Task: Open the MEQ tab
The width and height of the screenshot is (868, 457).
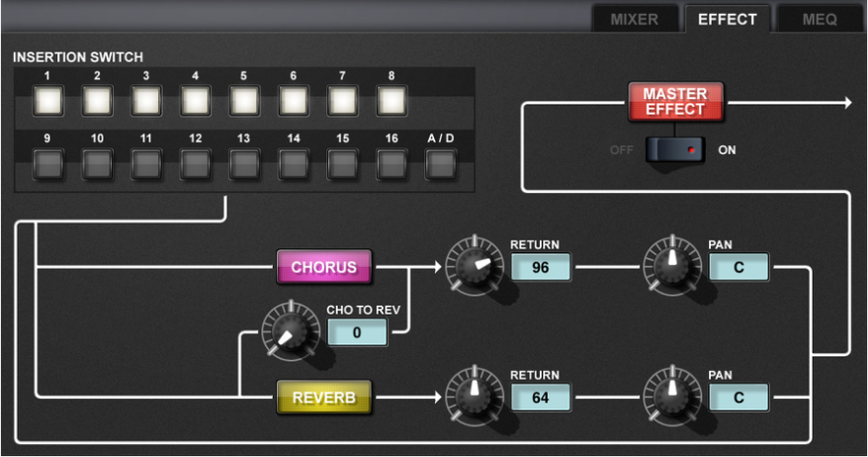Action: (820, 19)
